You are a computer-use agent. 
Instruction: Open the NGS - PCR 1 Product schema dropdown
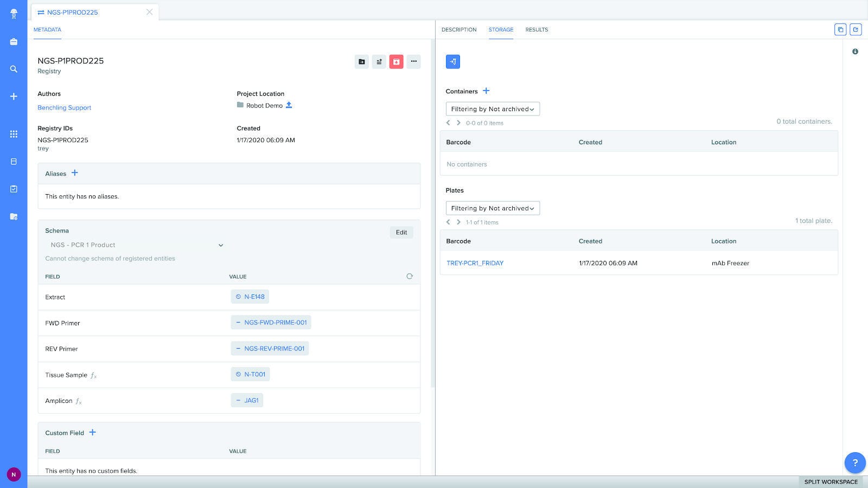click(x=136, y=245)
